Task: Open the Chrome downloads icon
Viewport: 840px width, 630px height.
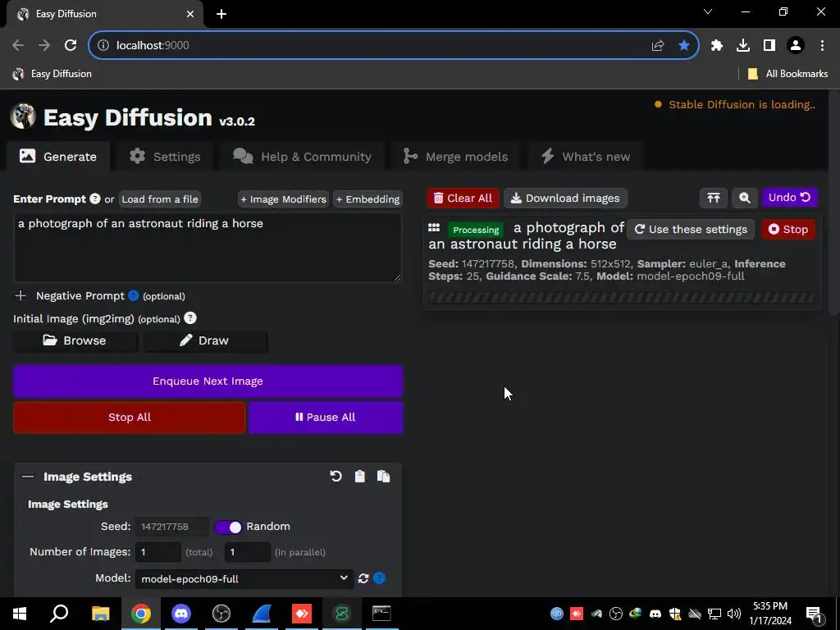Action: [x=743, y=46]
